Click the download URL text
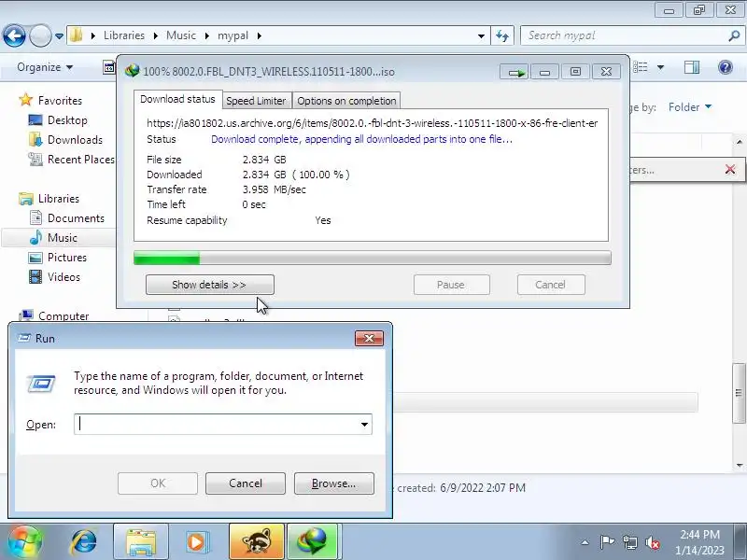 [372, 123]
